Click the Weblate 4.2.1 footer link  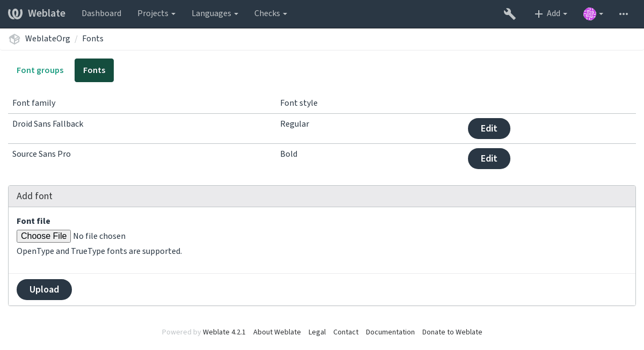[224, 332]
